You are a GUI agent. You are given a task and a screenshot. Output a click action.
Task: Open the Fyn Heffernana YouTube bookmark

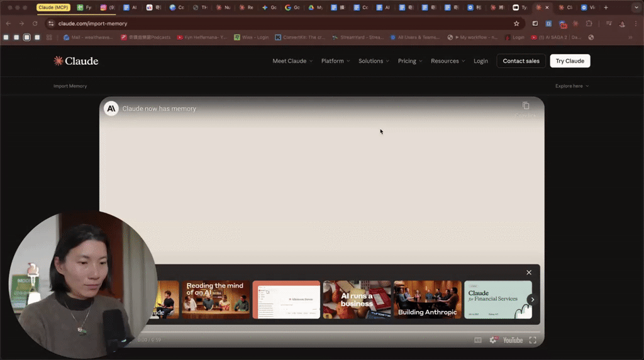click(202, 37)
